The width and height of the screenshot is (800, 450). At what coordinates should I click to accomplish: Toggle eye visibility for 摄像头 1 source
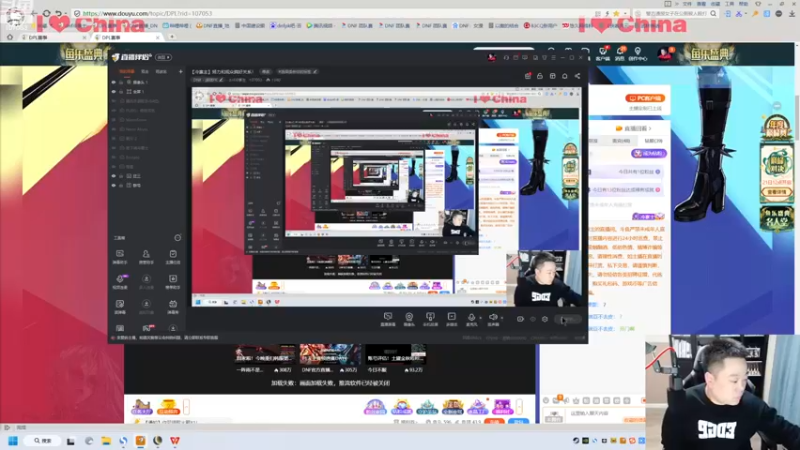(x=114, y=82)
